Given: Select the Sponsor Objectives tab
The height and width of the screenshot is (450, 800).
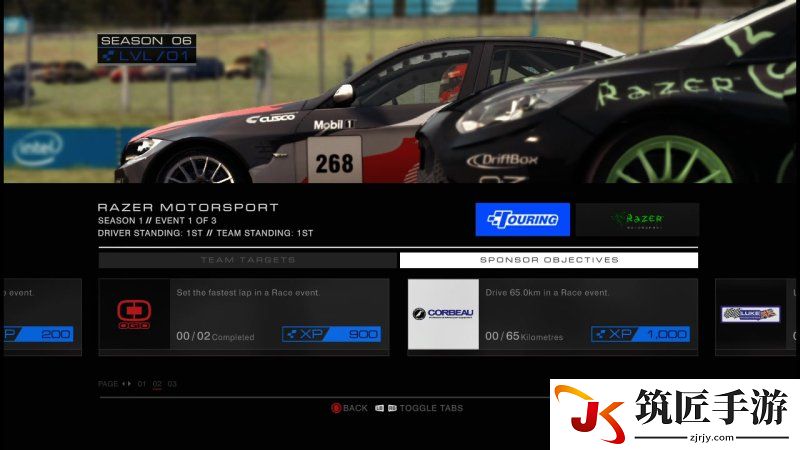Looking at the screenshot, I should 549,260.
